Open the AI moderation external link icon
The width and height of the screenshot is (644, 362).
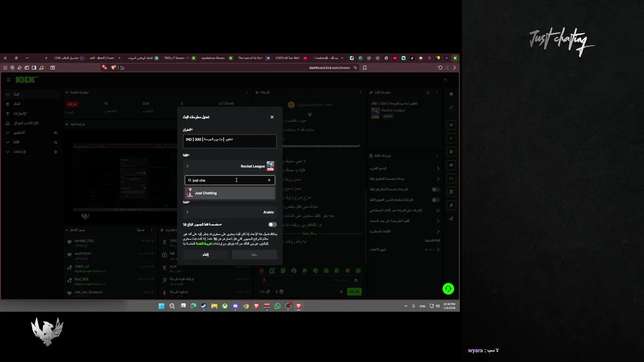coord(438,210)
